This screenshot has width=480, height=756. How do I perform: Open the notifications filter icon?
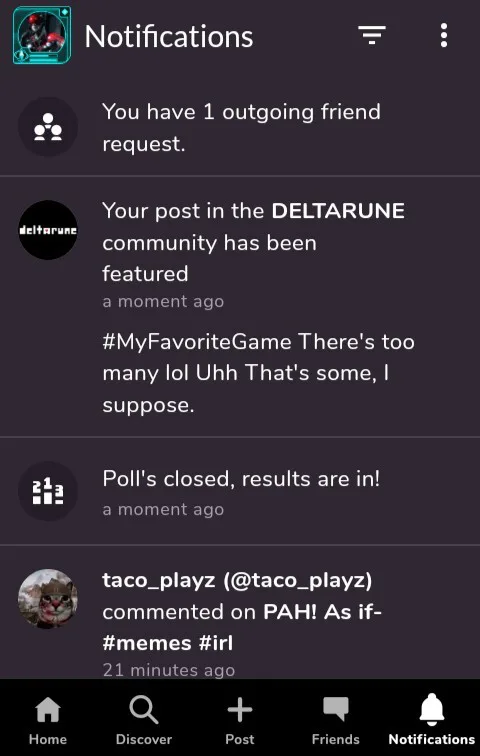tap(372, 35)
